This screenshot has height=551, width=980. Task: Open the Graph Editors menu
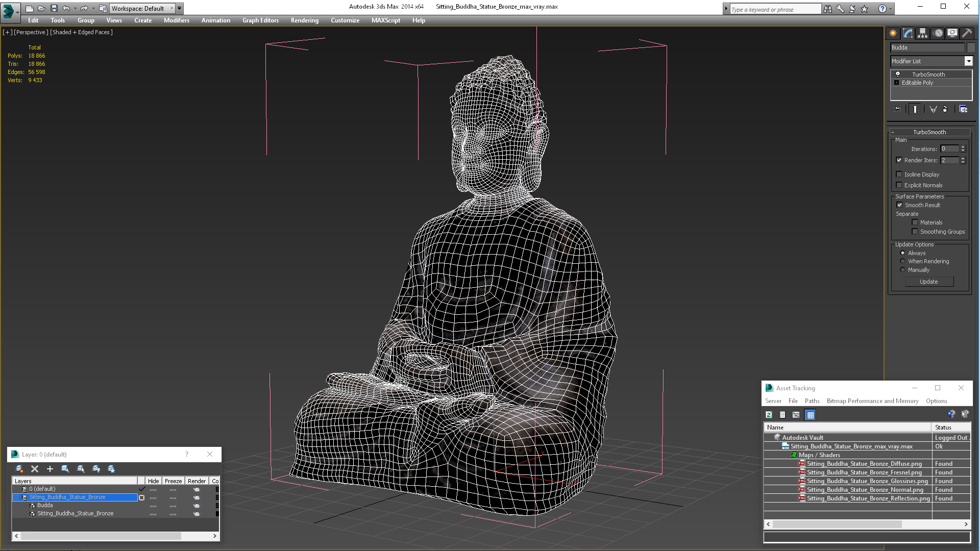(x=260, y=20)
